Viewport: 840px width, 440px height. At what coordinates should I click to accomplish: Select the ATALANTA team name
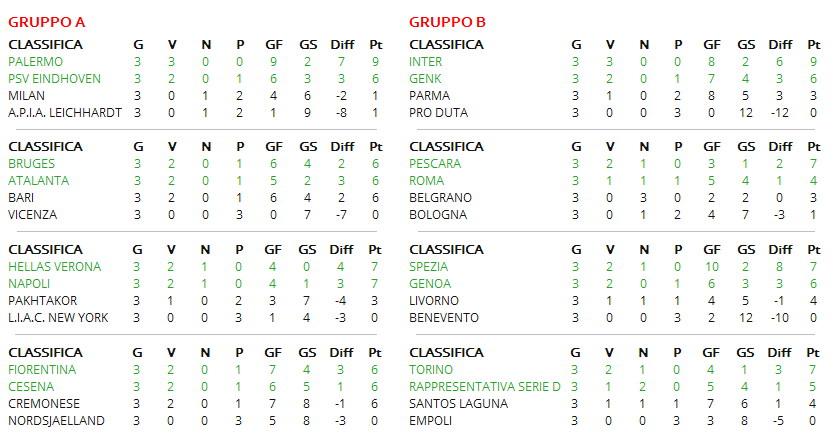(x=38, y=181)
